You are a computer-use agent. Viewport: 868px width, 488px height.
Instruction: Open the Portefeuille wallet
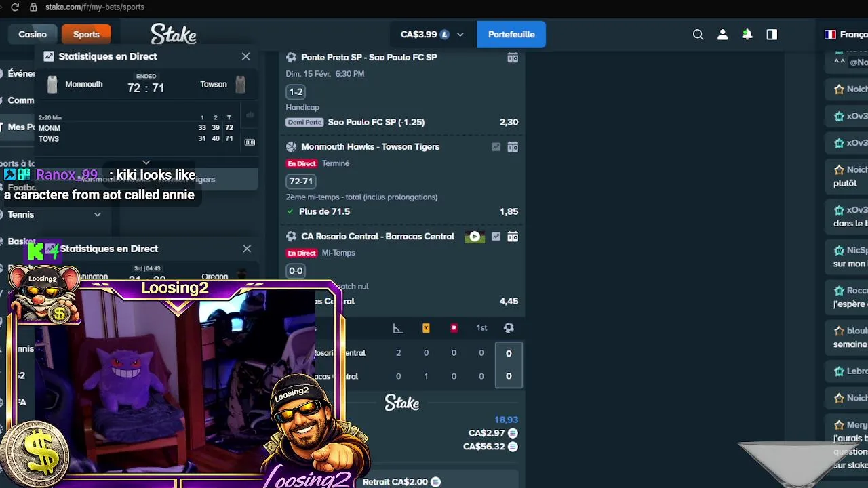[511, 34]
